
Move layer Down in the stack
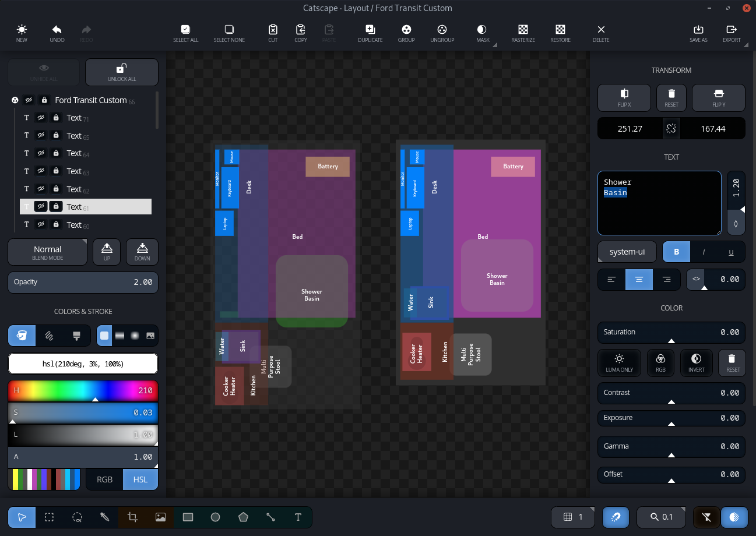pos(142,252)
